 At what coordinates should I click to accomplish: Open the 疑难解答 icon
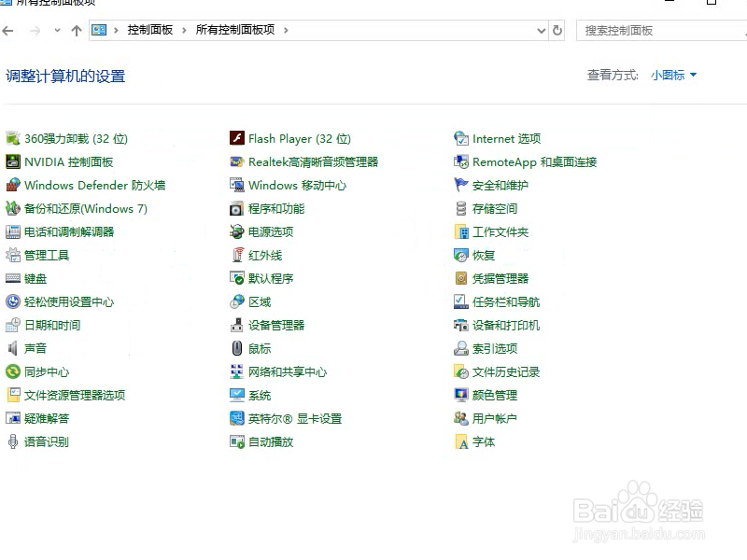13,418
